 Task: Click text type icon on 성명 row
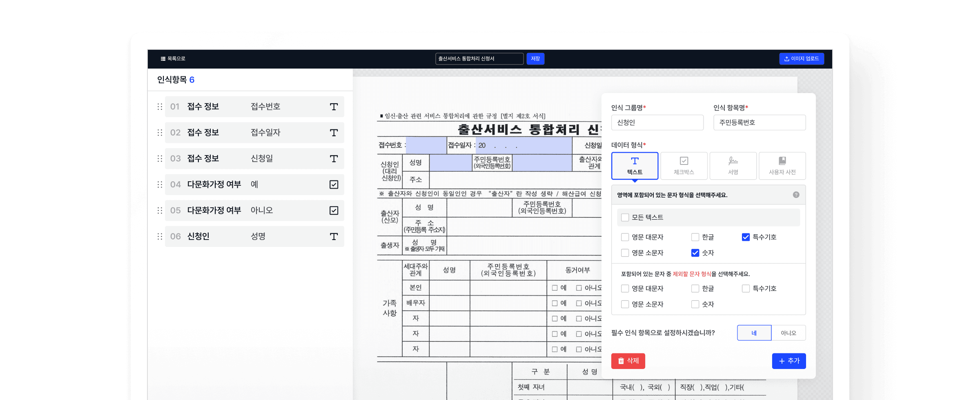334,236
